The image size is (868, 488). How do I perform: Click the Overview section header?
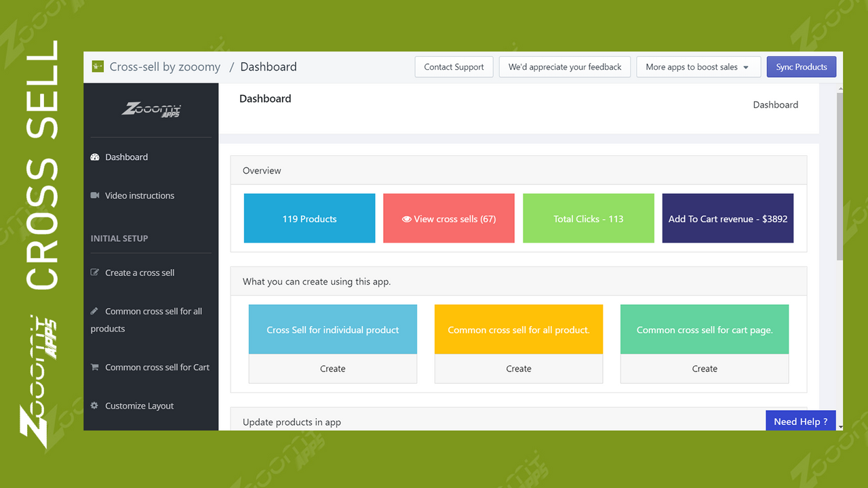519,171
